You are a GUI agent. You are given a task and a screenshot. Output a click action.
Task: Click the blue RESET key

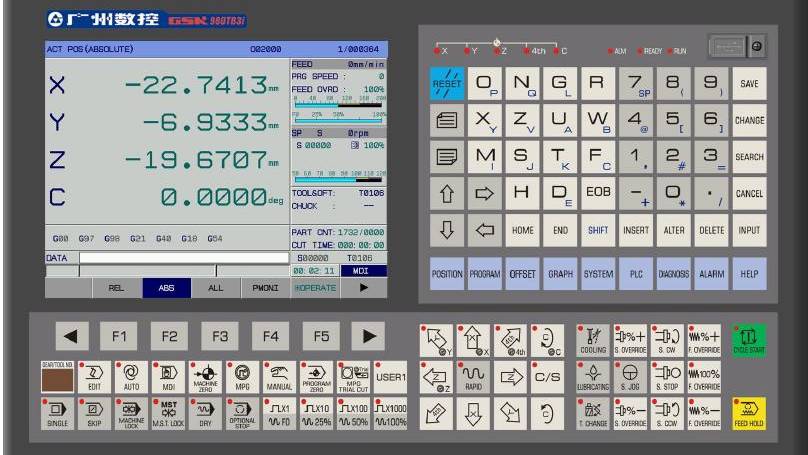tap(447, 83)
